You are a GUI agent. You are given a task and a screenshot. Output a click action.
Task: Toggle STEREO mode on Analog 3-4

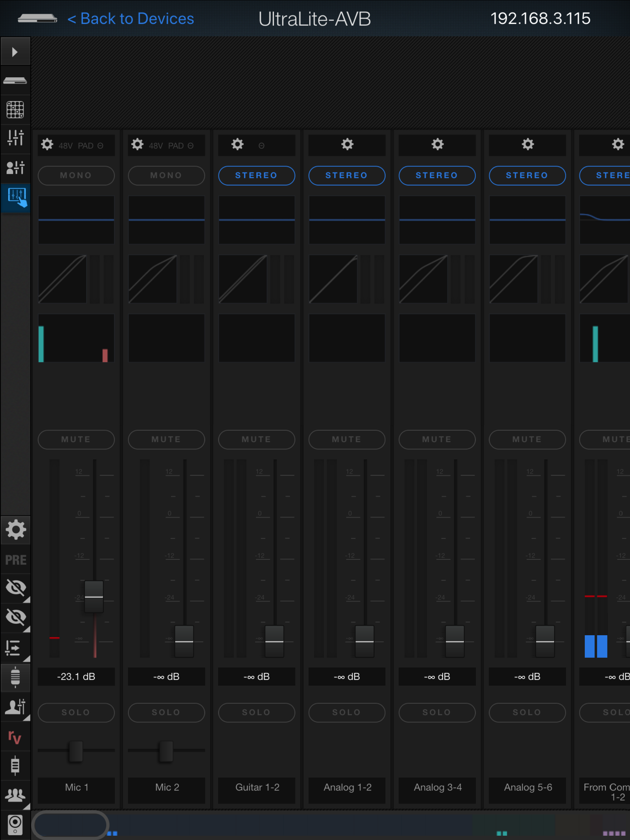tap(437, 176)
